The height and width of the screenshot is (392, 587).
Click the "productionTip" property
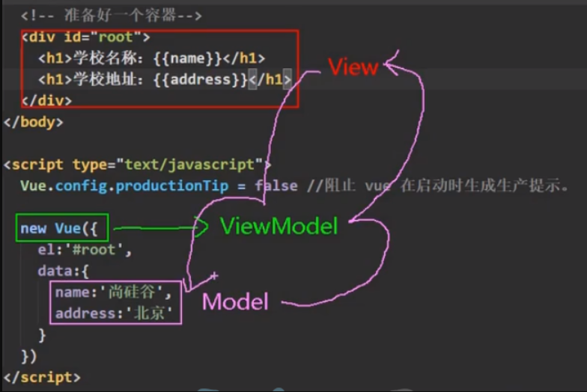pos(172,186)
